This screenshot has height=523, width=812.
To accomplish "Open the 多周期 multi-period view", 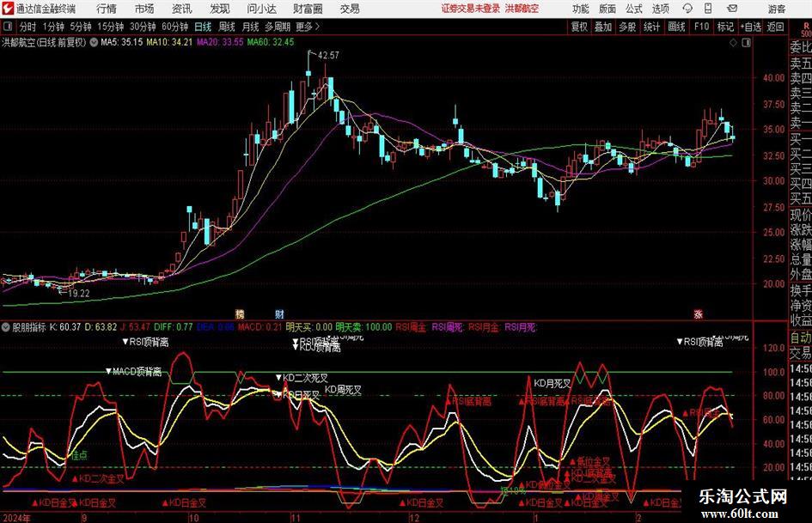I will 278,27.
